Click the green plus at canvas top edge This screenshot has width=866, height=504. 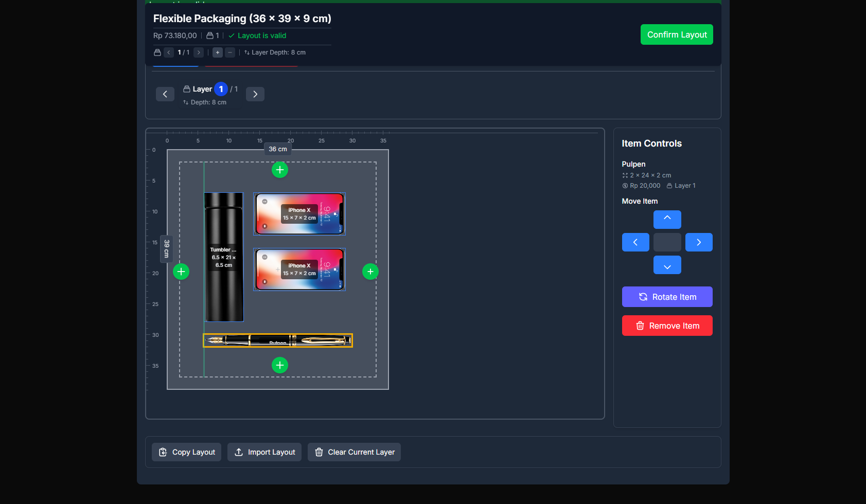pyautogui.click(x=279, y=170)
